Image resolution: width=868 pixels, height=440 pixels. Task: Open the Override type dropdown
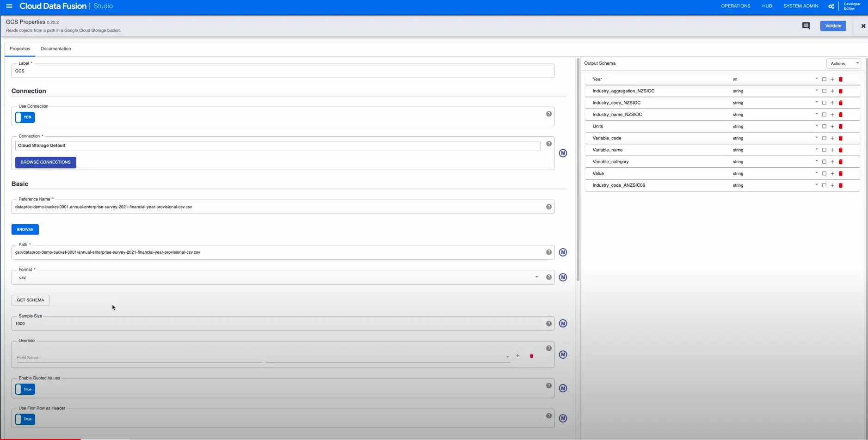pos(388,357)
